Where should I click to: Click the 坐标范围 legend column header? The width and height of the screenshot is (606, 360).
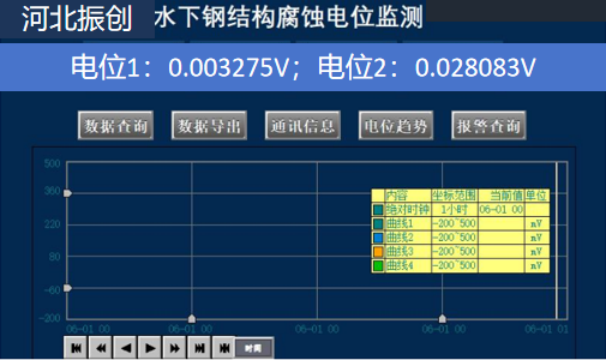click(454, 196)
